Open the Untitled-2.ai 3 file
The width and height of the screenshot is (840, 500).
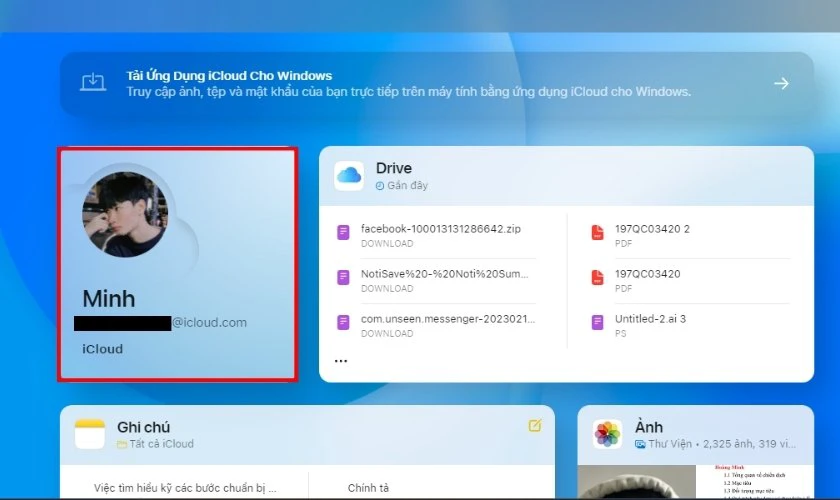[x=650, y=319]
